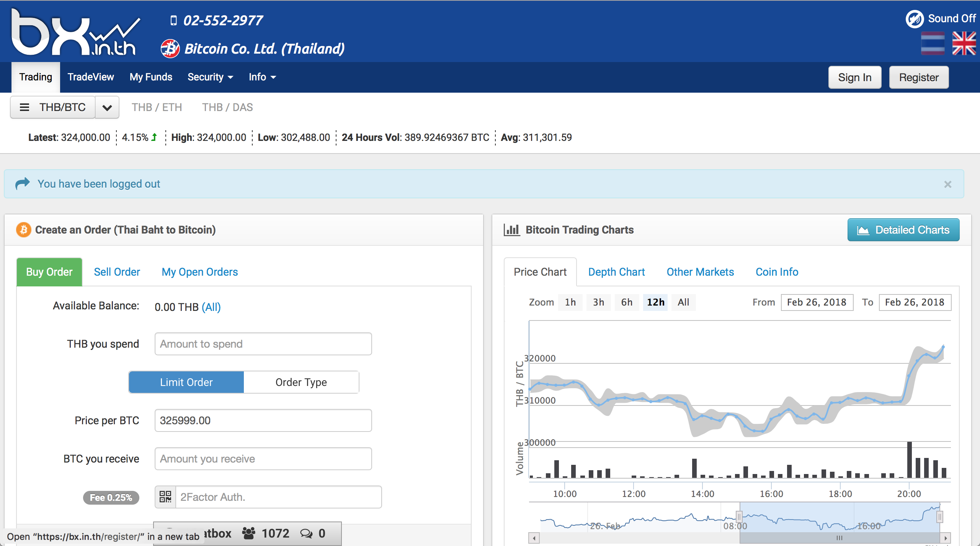Switch to the THB / DAS pair

[227, 107]
